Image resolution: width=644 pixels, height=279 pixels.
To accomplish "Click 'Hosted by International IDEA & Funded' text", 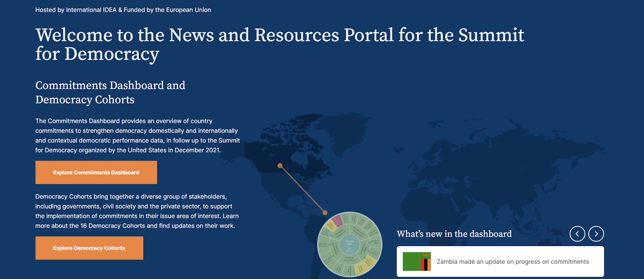I will click(123, 10).
